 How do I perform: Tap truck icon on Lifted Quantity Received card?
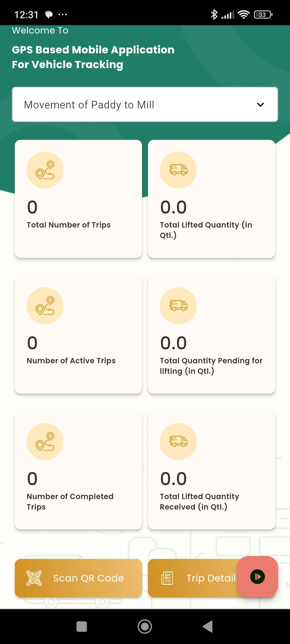tap(178, 442)
